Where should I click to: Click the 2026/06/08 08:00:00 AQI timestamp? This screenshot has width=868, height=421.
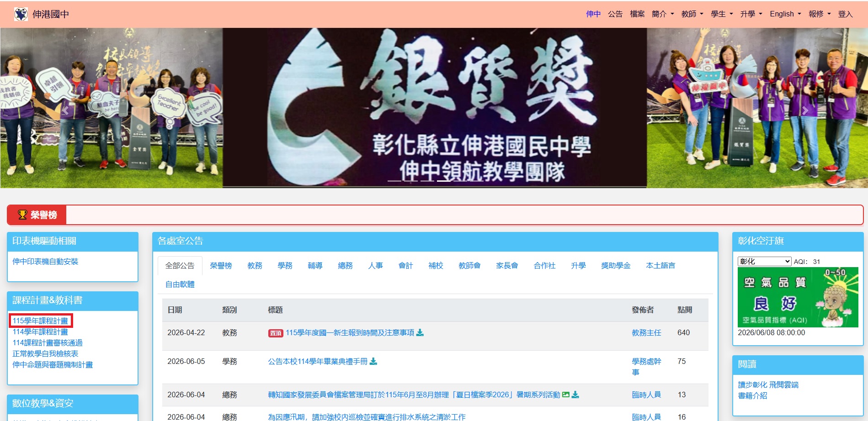[772, 333]
